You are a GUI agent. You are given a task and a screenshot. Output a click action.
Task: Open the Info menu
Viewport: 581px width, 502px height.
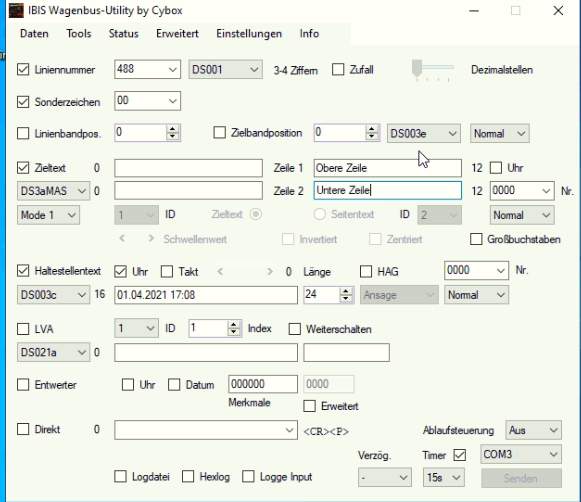click(x=309, y=34)
